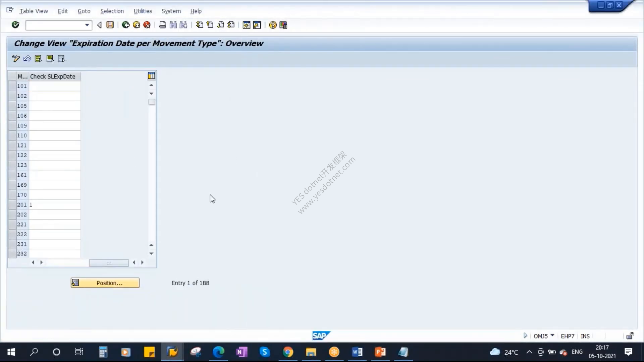Open the Help menu
644x362 pixels.
(x=196, y=11)
